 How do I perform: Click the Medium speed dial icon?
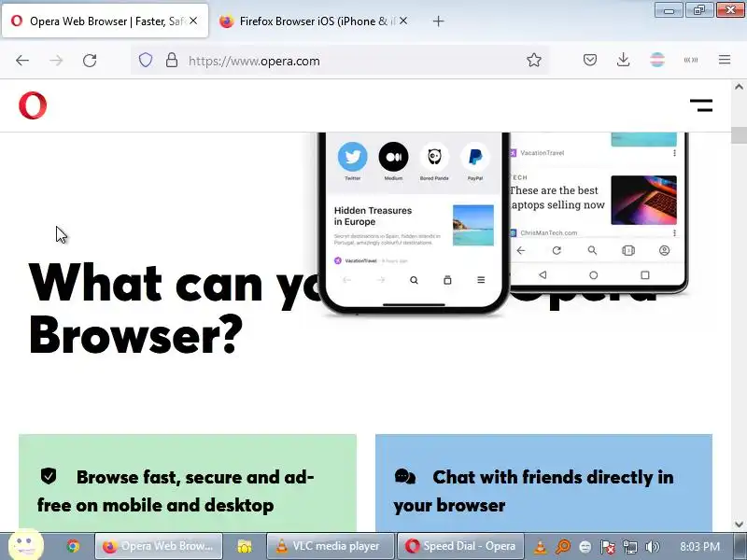pyautogui.click(x=393, y=156)
